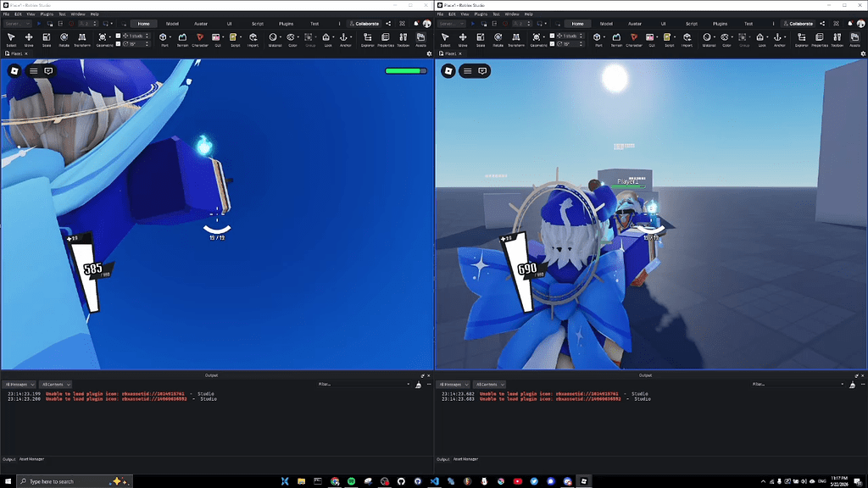Open Explorer panel in left Studio window

pyautogui.click(x=368, y=39)
